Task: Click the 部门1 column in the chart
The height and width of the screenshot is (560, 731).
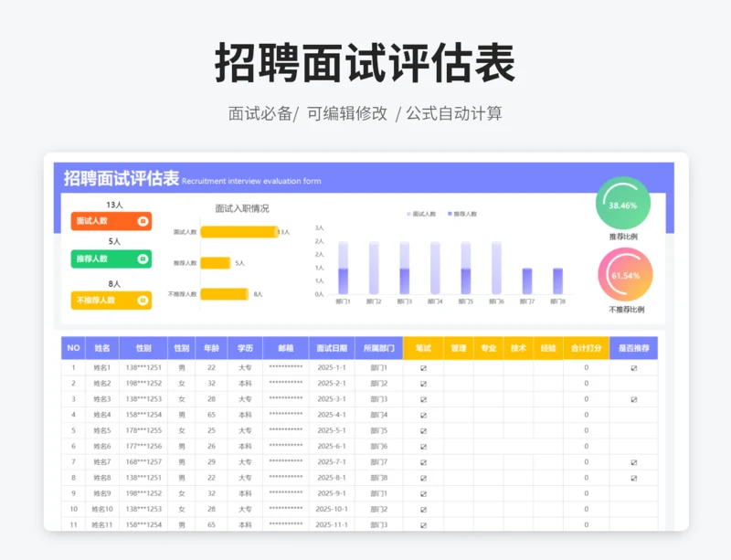Action: coord(344,268)
